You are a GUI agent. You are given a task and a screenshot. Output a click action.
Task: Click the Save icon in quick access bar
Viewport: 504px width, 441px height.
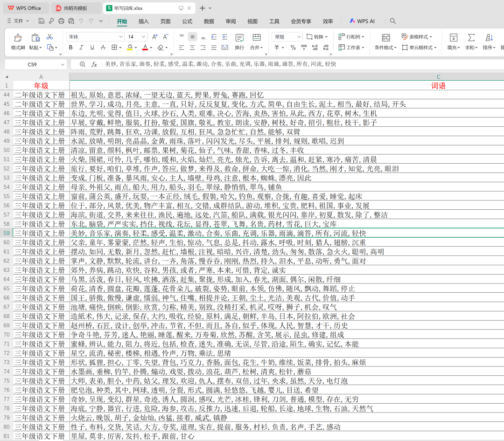click(41, 21)
